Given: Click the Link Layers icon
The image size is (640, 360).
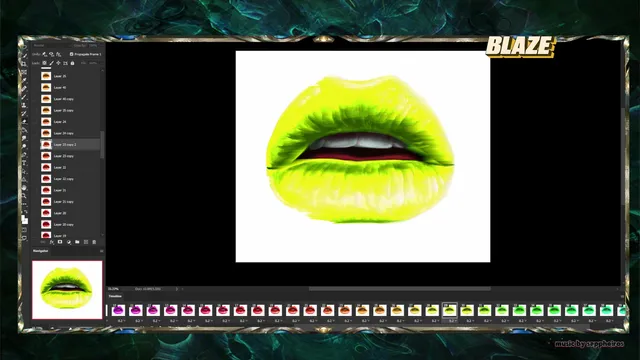Looking at the screenshot, I should [43, 242].
